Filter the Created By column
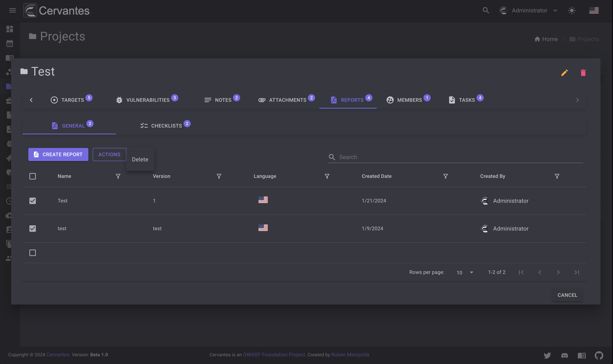Viewport: 613px width, 364px height. [557, 176]
